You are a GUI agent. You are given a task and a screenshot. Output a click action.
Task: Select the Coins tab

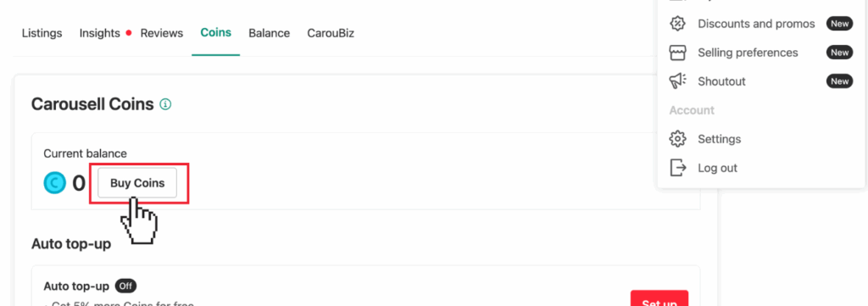[x=216, y=33]
